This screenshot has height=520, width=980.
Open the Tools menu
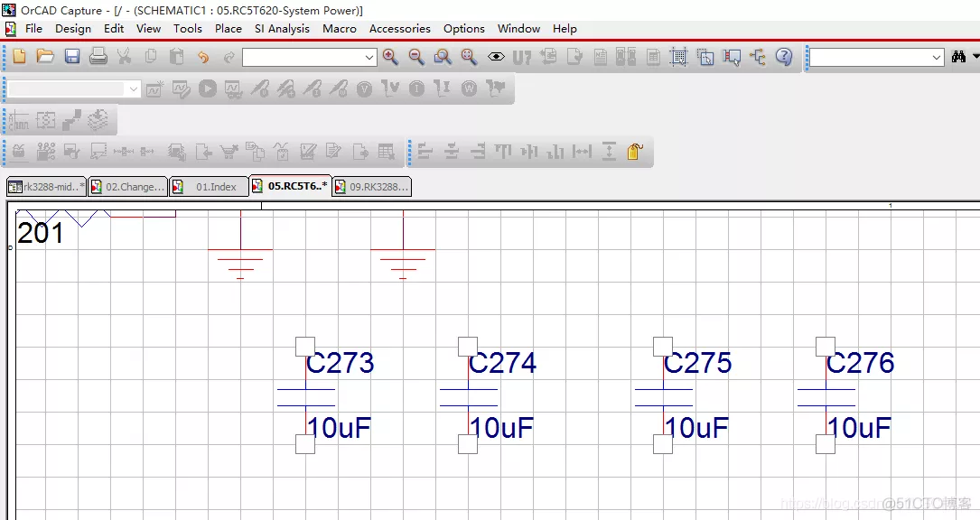pos(188,29)
